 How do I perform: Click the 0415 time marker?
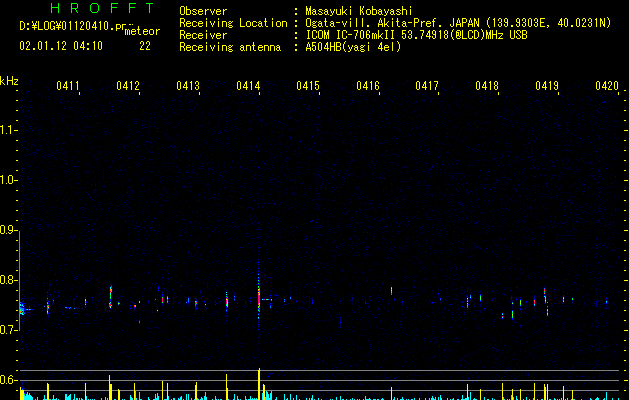308,86
